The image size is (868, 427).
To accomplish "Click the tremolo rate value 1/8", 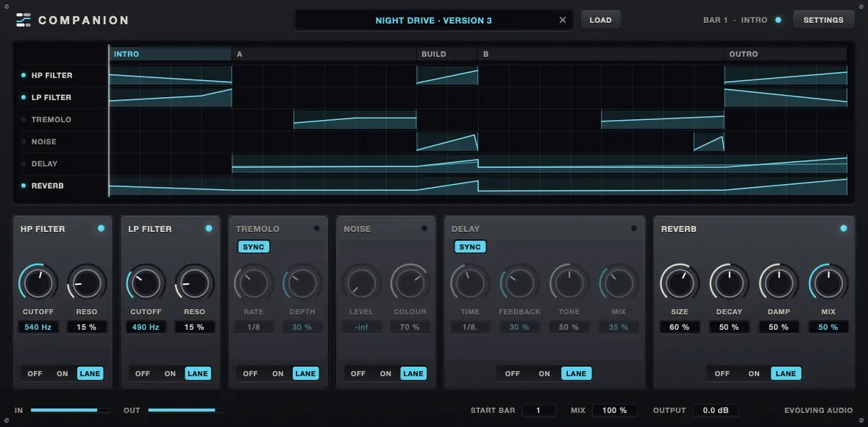I will [x=254, y=328].
